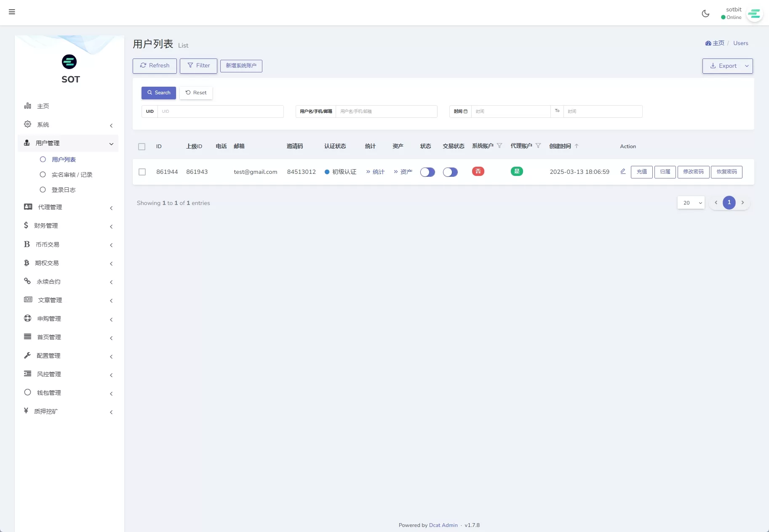Open the page size 20 dropdown
769x532 pixels.
tap(690, 202)
